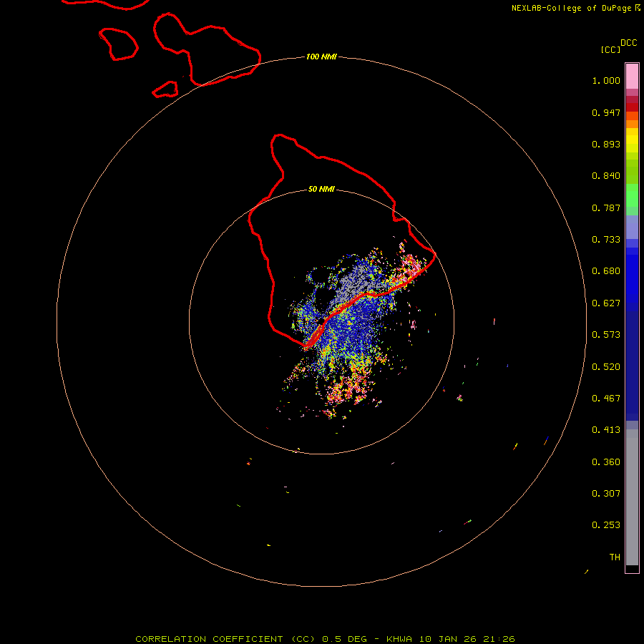The image size is (644, 644).
Task: Pick the red swatch in the color bar
Action: point(632,107)
